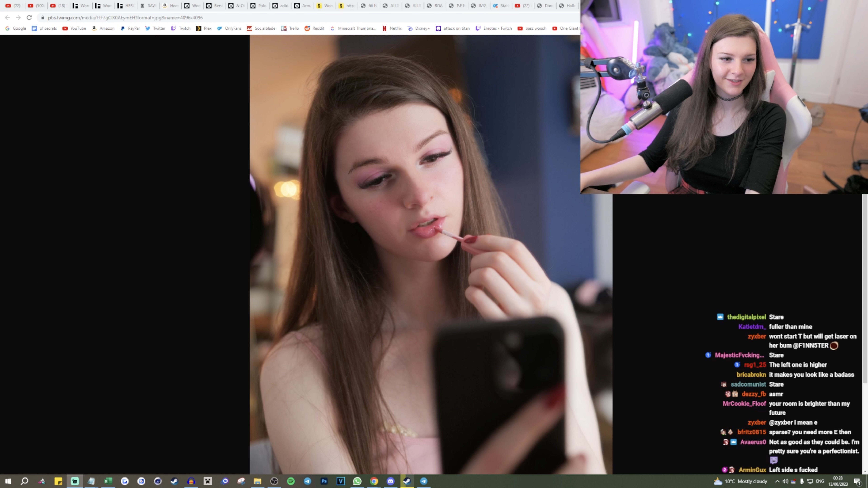Image resolution: width=868 pixels, height=488 pixels.
Task: Switch to the 'HER' tab
Action: point(125,5)
